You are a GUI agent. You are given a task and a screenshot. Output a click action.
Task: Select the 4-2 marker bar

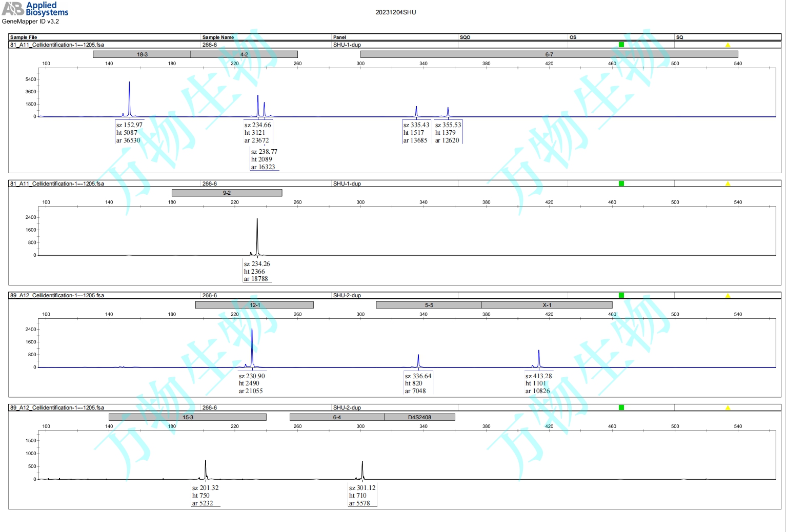pos(244,54)
